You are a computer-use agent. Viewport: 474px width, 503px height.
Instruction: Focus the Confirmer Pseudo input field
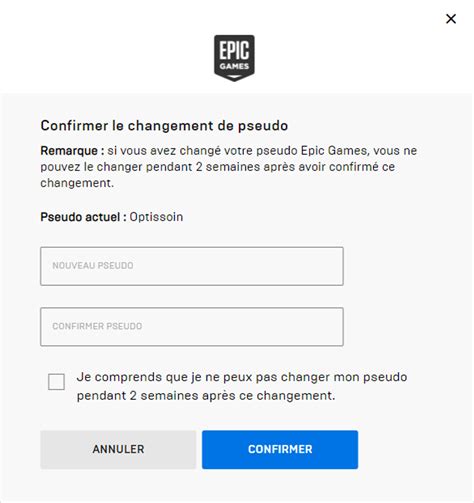pyautogui.click(x=192, y=326)
